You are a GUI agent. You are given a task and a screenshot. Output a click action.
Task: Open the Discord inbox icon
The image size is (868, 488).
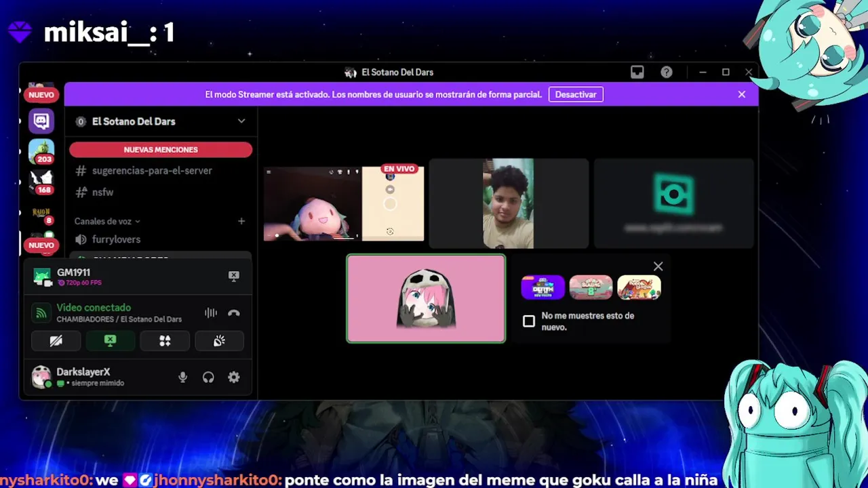point(637,73)
